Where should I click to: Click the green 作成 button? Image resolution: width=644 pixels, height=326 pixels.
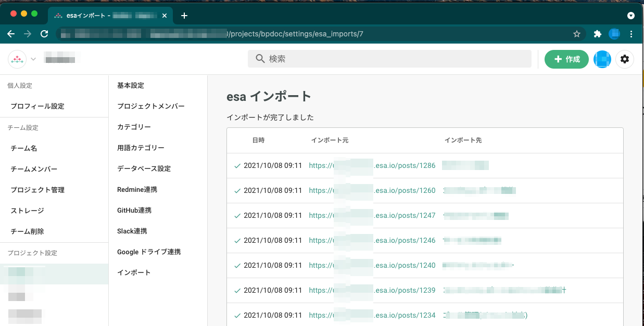566,59
